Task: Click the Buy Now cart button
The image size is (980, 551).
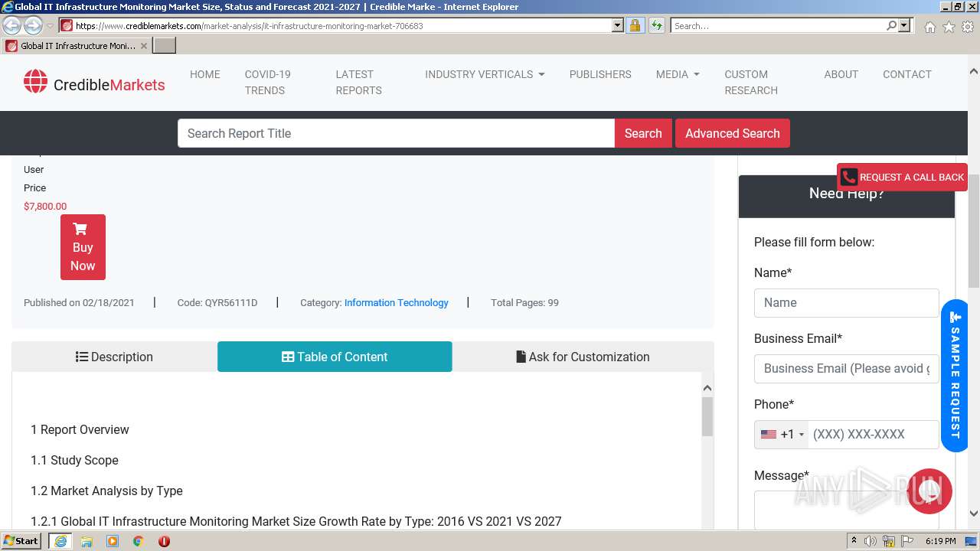Action: click(x=83, y=247)
